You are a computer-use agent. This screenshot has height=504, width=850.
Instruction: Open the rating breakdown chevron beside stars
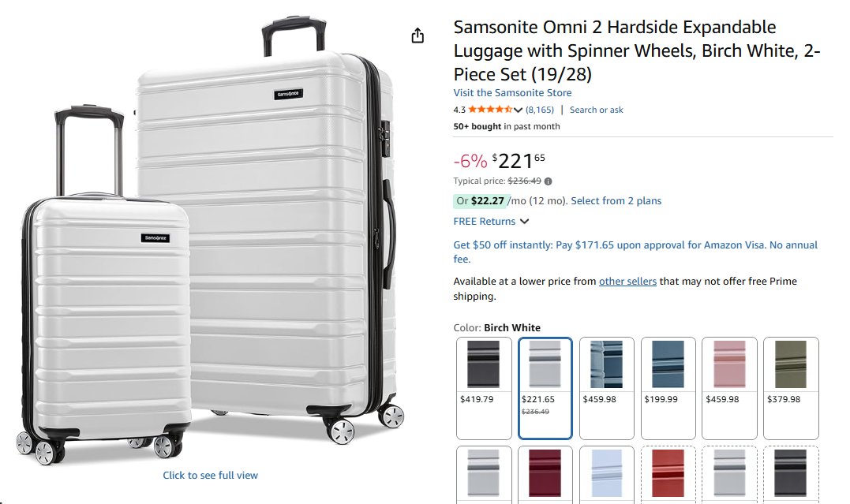click(x=519, y=110)
